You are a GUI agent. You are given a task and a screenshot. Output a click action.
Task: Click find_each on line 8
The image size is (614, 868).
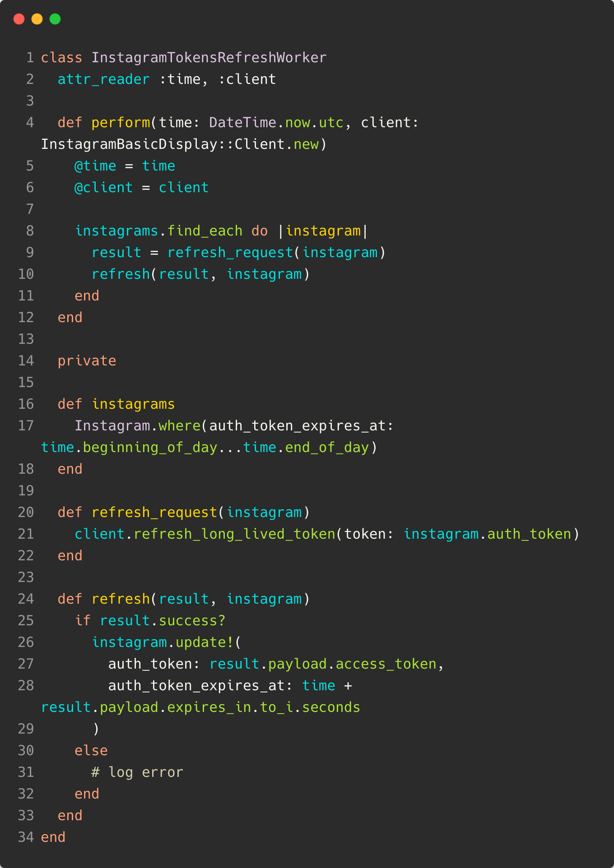click(205, 231)
